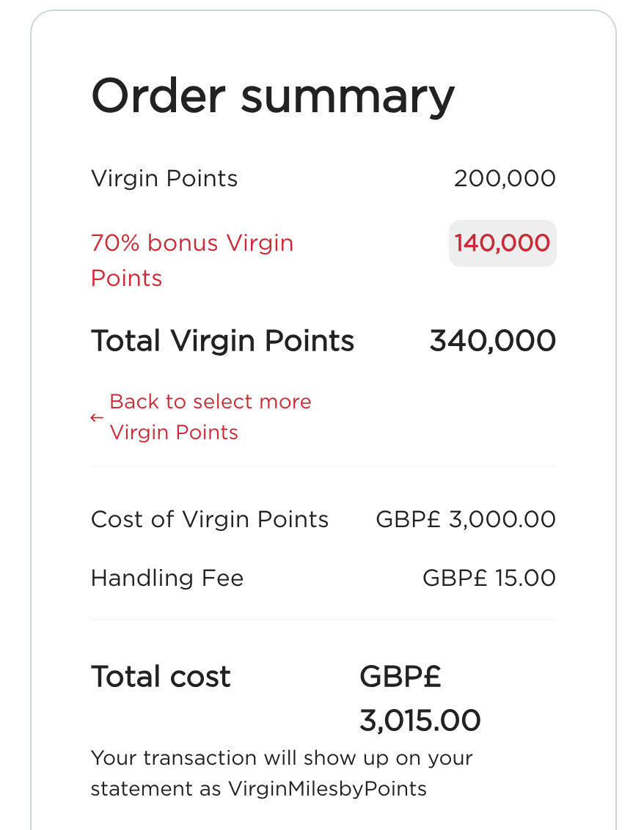Click the 3,015.00 total amount figure

(420, 721)
